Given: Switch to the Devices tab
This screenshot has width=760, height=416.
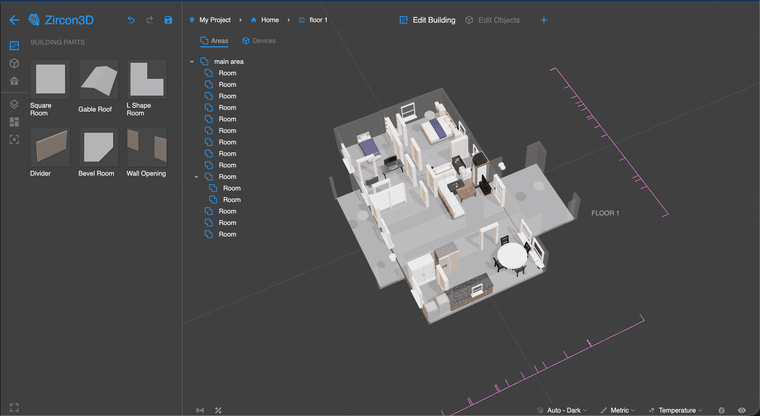Looking at the screenshot, I should 258,41.
